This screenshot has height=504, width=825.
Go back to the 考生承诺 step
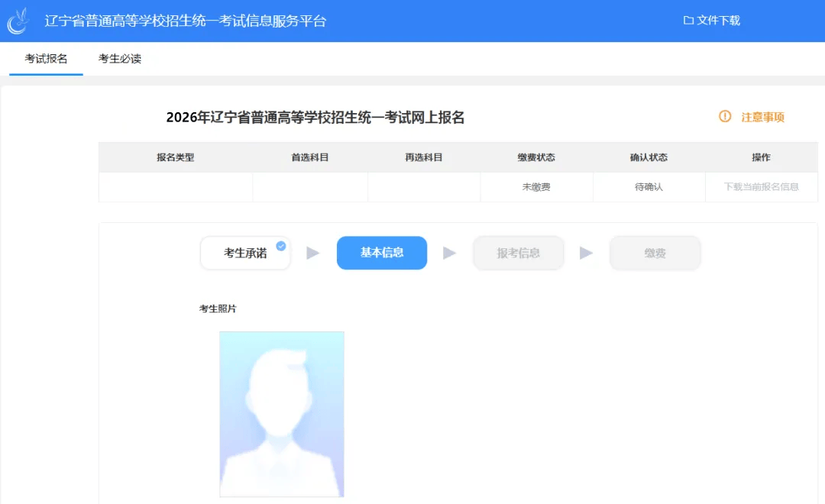click(245, 254)
